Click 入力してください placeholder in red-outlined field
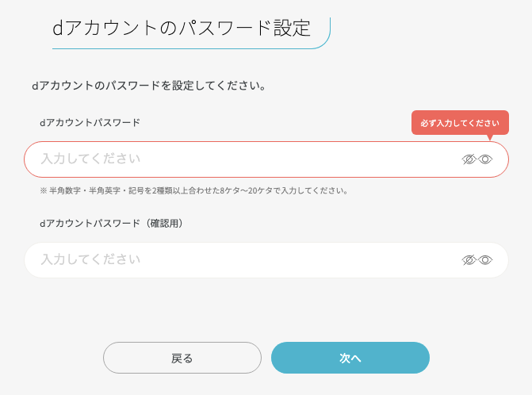 [90, 159]
